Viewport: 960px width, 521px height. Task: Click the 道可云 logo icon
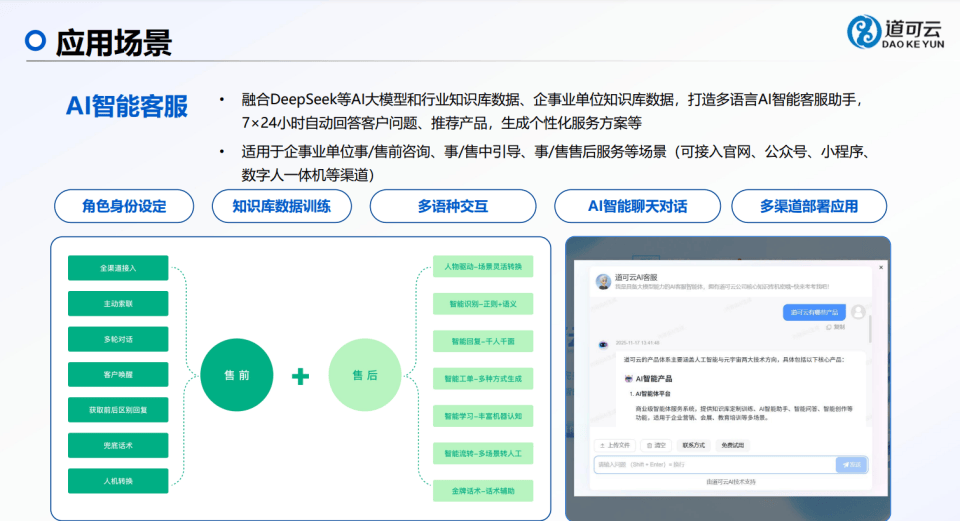tap(865, 31)
